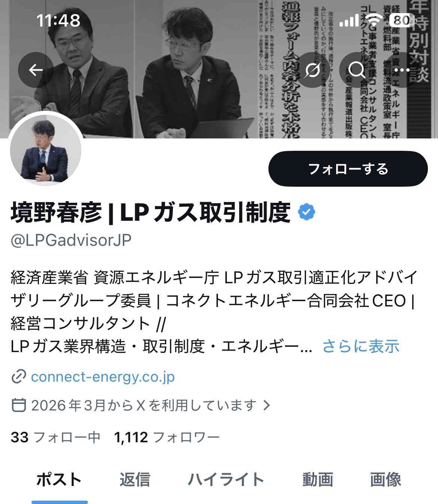
Task: Open the Grok slashed-circle icon
Action: pos(312,70)
